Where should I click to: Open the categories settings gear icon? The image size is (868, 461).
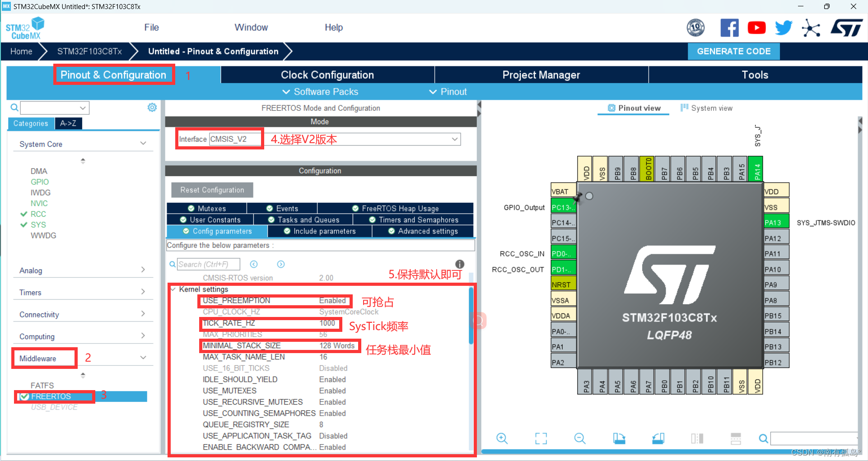(x=152, y=107)
